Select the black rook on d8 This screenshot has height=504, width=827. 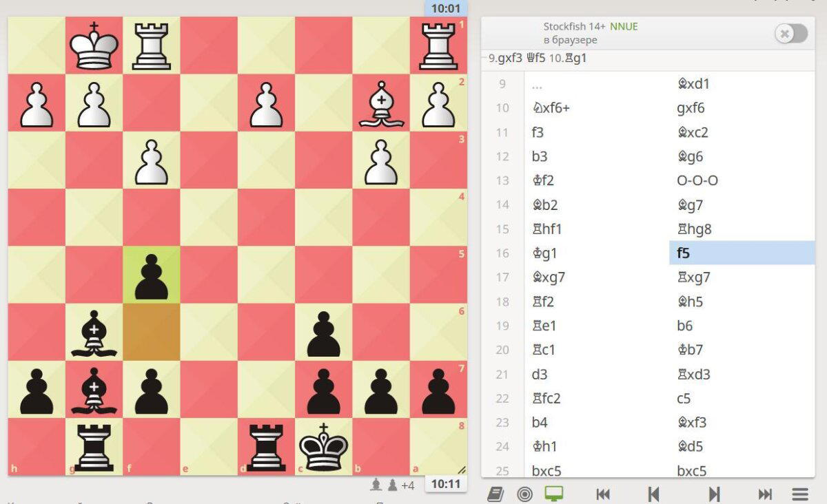coord(266,446)
